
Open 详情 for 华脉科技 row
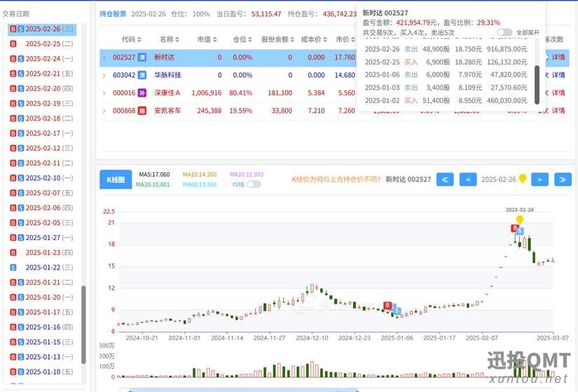click(558, 75)
